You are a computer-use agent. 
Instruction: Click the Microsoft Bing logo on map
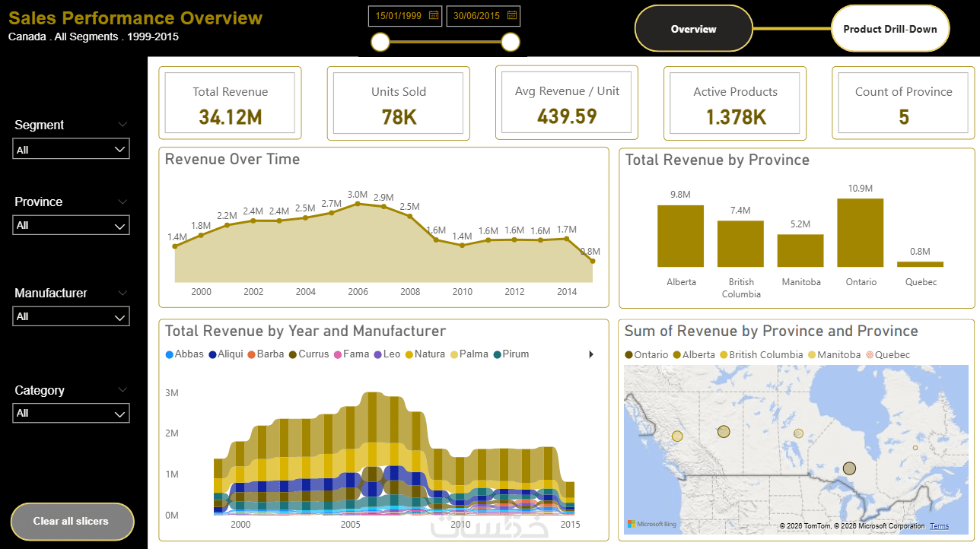pyautogui.click(x=651, y=524)
